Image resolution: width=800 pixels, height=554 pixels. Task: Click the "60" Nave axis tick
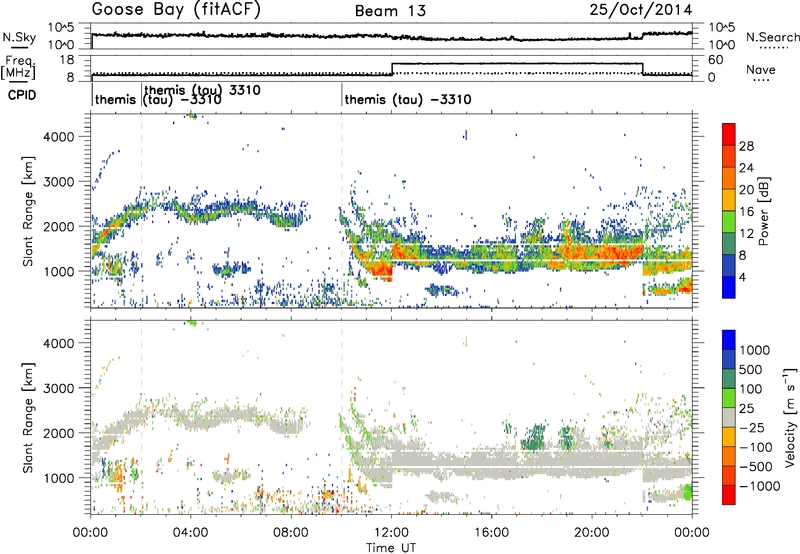coord(716,60)
